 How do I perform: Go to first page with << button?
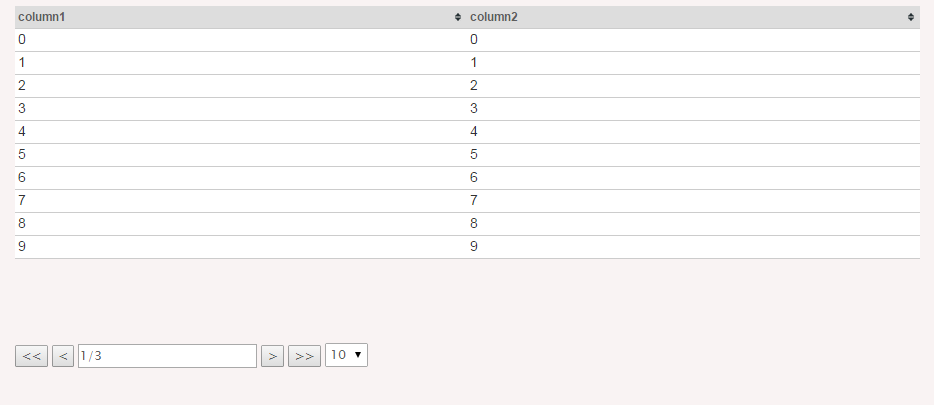click(32, 356)
